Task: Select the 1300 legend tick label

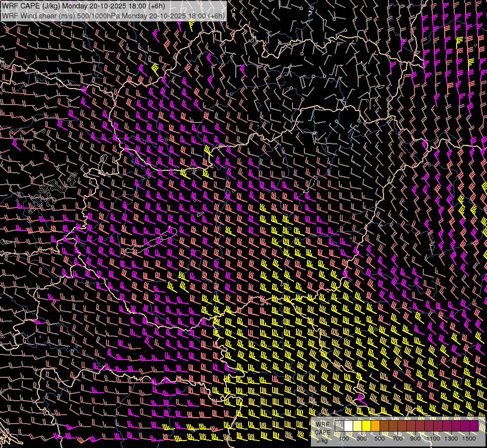Action: [x=451, y=439]
